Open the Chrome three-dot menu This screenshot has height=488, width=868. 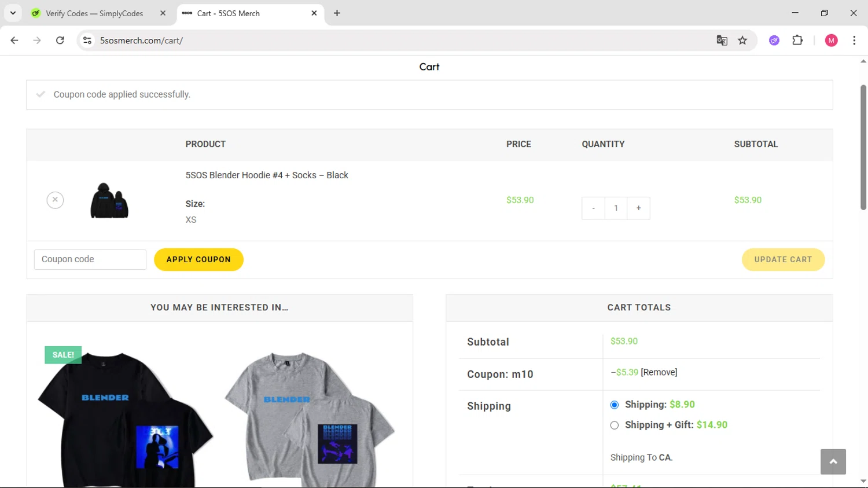tap(854, 41)
